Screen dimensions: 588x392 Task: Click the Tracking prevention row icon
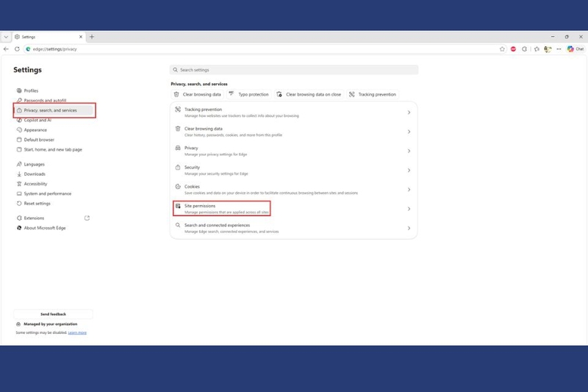coord(178,109)
